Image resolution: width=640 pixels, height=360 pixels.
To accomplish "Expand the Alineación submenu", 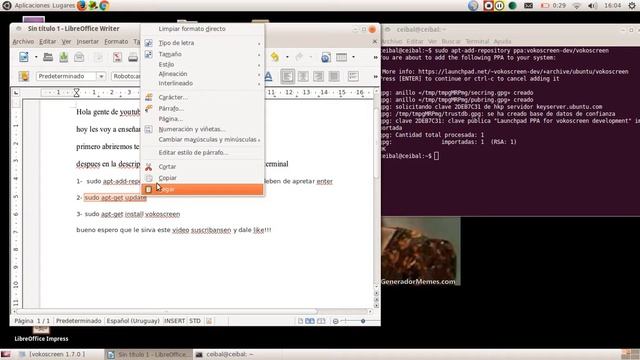I will pos(203,74).
